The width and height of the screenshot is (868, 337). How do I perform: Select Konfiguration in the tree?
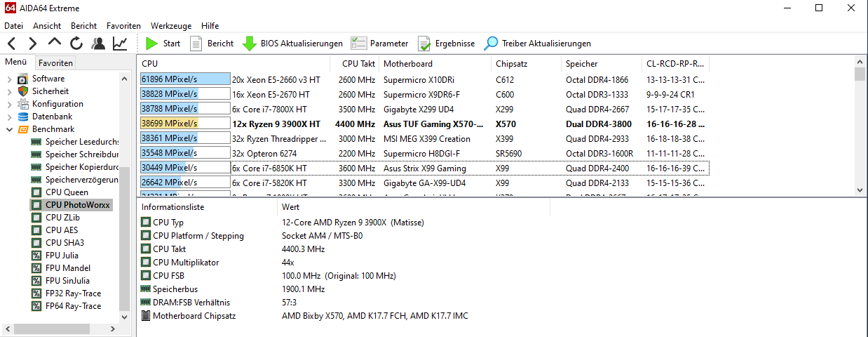coord(57,104)
